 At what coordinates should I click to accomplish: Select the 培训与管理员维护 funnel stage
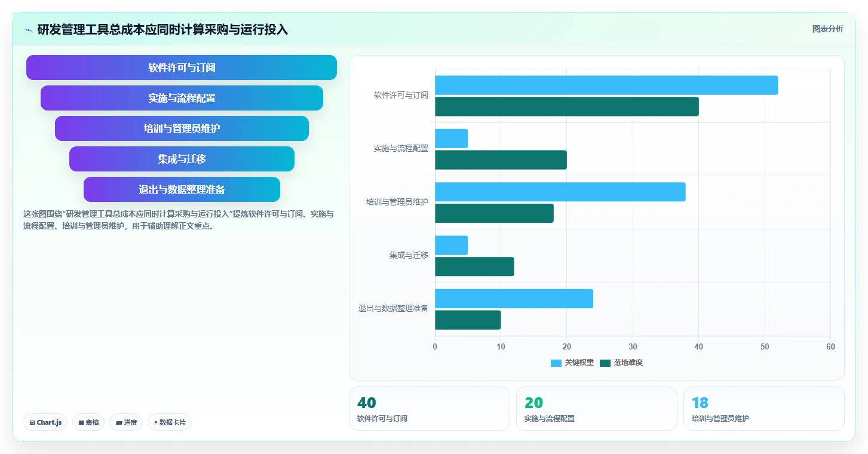[x=182, y=128]
